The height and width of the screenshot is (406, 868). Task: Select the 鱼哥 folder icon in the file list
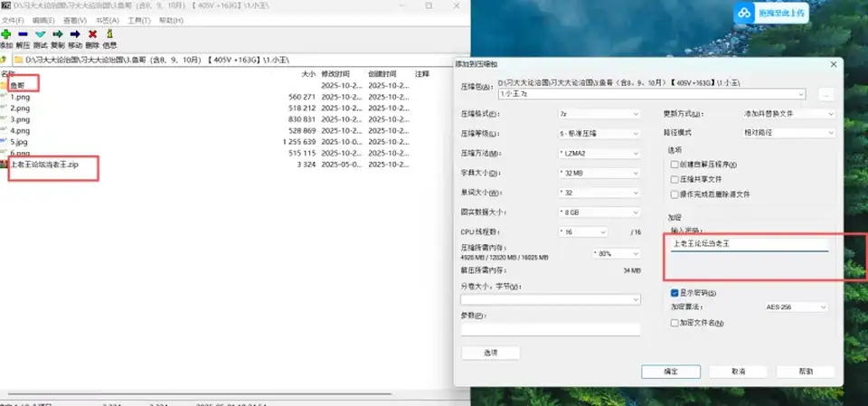coord(4,86)
